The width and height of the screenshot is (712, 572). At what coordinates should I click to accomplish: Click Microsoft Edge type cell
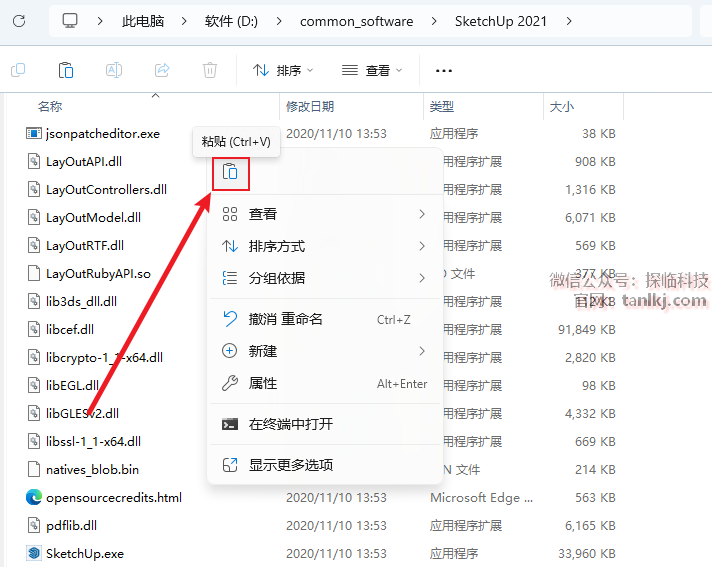point(481,498)
